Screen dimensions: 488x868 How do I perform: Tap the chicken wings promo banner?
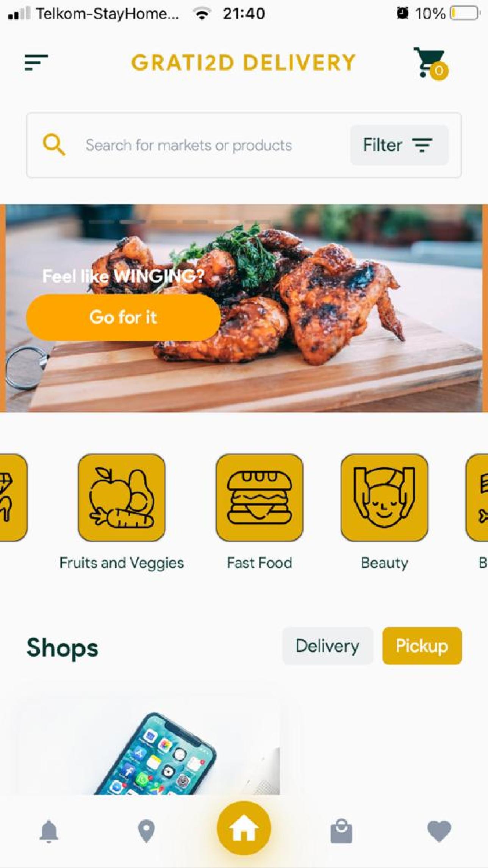pos(244,308)
